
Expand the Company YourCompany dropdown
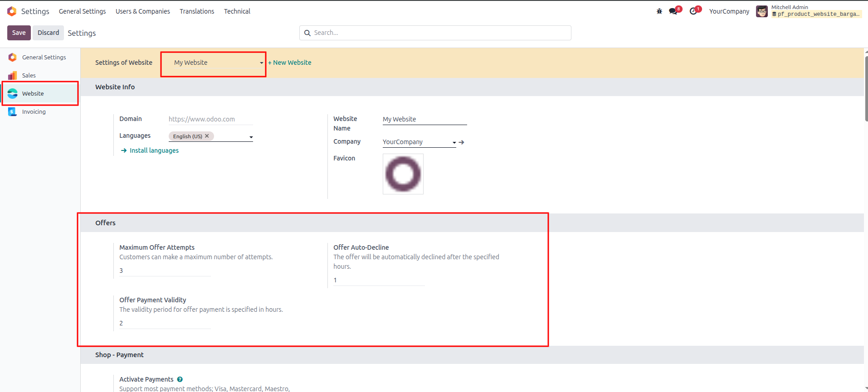(454, 142)
